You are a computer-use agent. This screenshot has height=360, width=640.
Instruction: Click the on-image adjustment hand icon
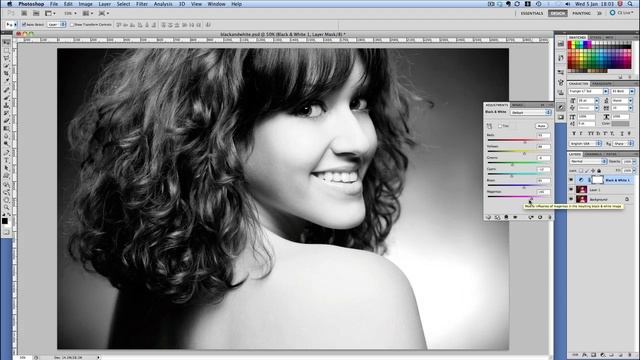(x=489, y=126)
